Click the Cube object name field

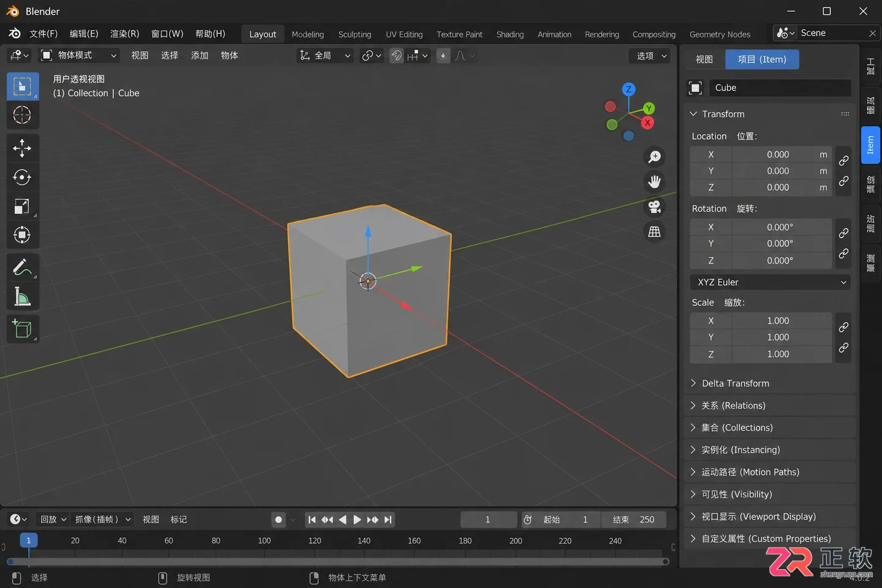pos(780,88)
